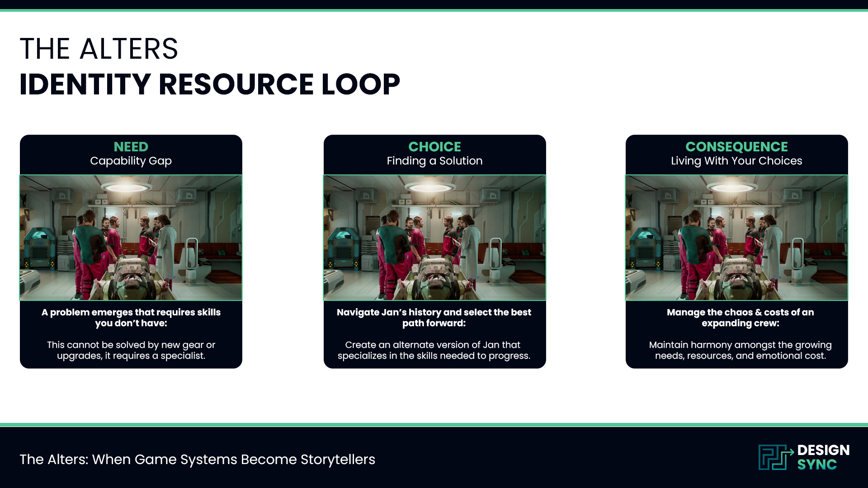Image resolution: width=868 pixels, height=488 pixels.
Task: Click the top green accent bar
Action: [x=434, y=10]
